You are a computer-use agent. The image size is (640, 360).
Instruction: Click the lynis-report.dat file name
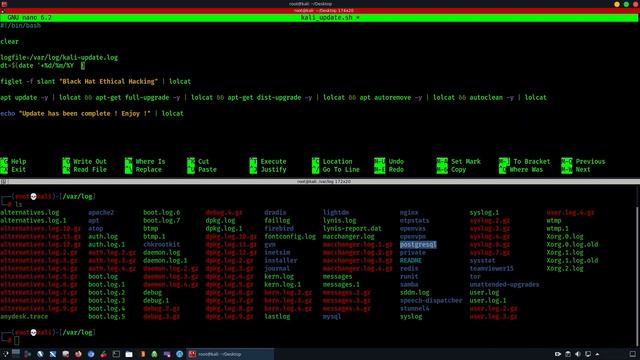[x=352, y=229]
